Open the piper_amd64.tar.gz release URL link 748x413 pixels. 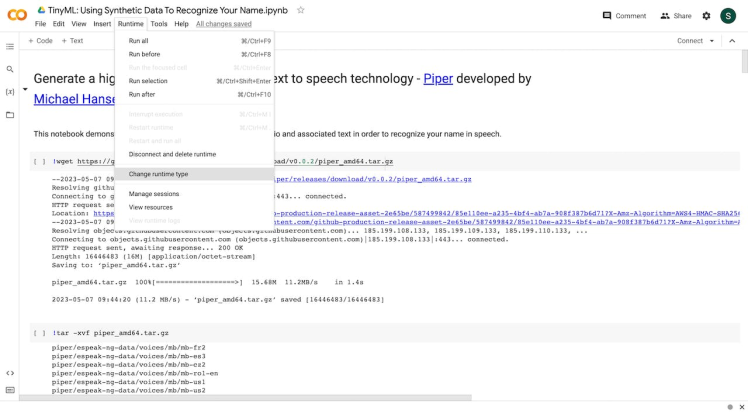[x=373, y=179]
